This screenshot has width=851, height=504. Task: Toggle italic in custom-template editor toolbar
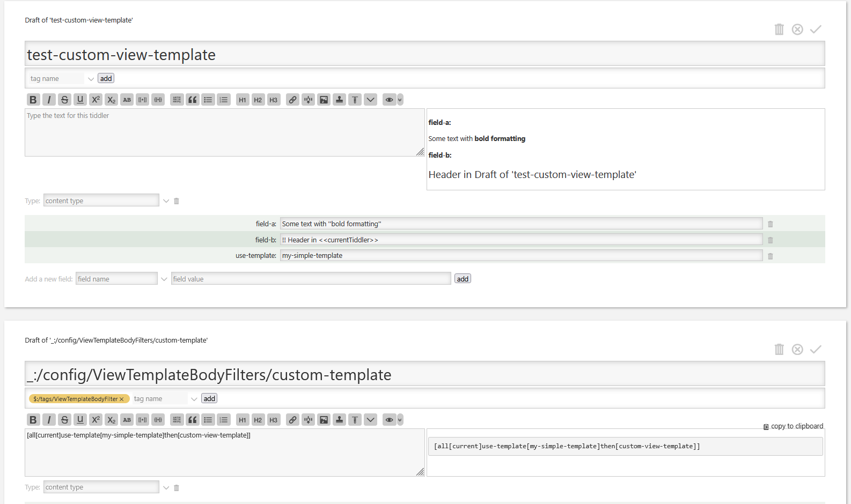pyautogui.click(x=49, y=420)
